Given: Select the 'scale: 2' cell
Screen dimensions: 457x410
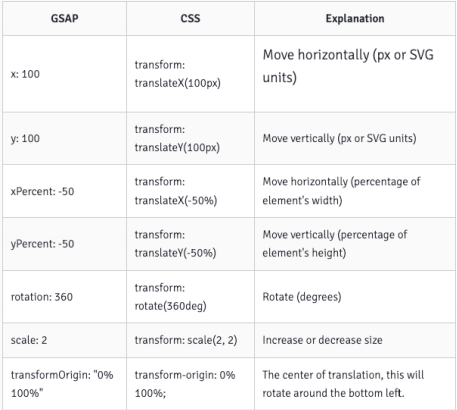Looking at the screenshot, I should pos(64,340).
